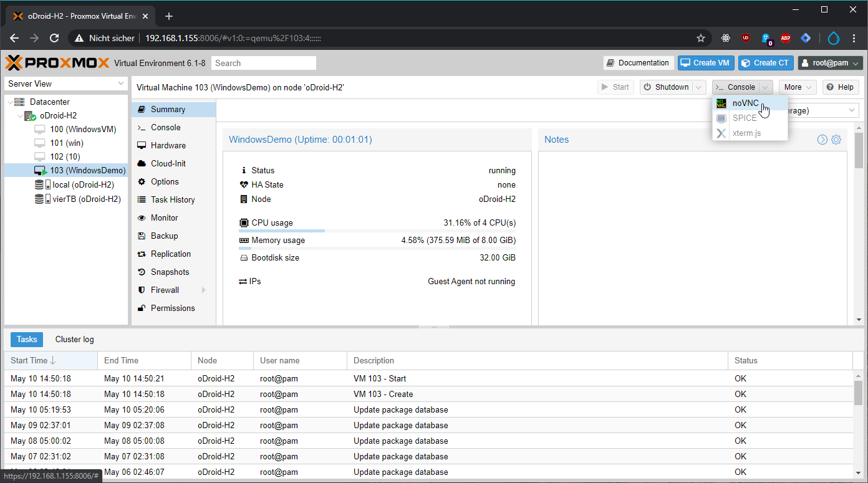Image resolution: width=868 pixels, height=483 pixels.
Task: Sort by Start Time column
Action: [51, 360]
